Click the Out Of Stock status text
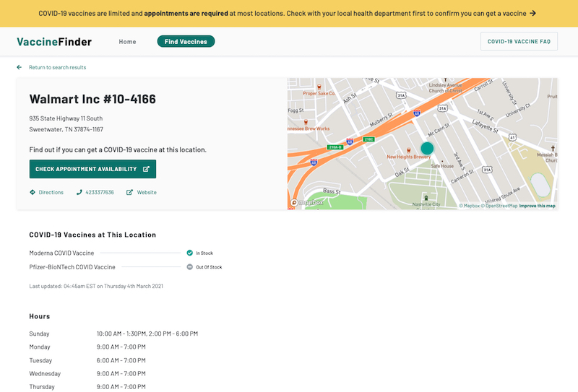This screenshot has height=392, width=578. [x=209, y=266]
